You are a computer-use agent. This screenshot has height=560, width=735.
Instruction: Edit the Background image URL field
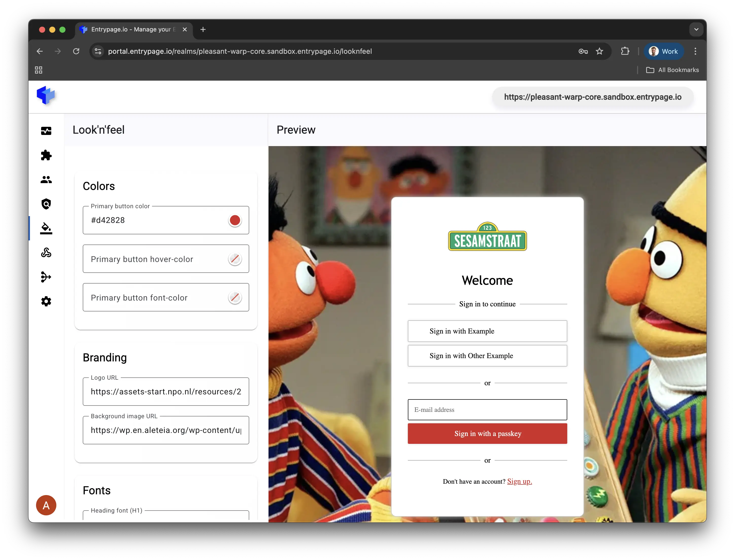point(166,430)
